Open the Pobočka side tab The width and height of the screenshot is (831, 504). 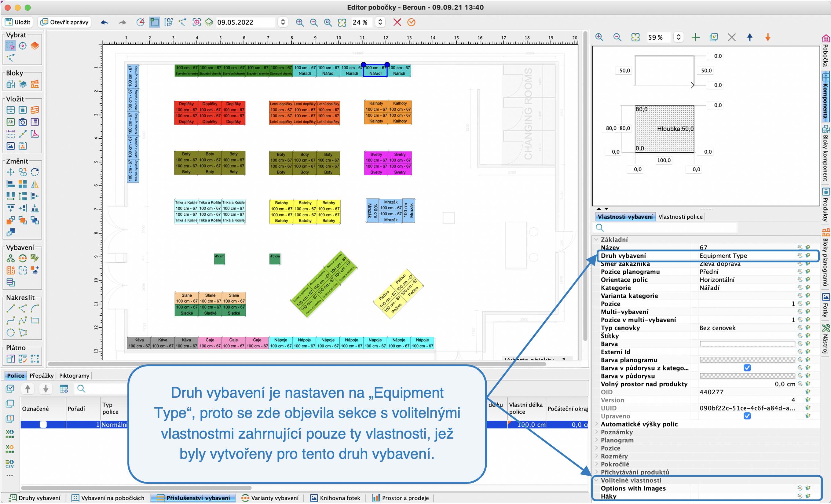826,51
